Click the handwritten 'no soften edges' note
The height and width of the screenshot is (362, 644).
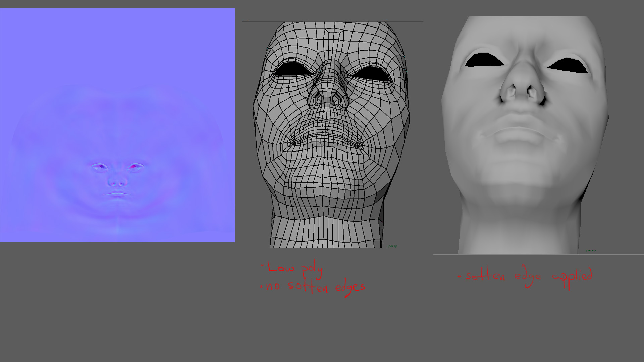tap(313, 287)
